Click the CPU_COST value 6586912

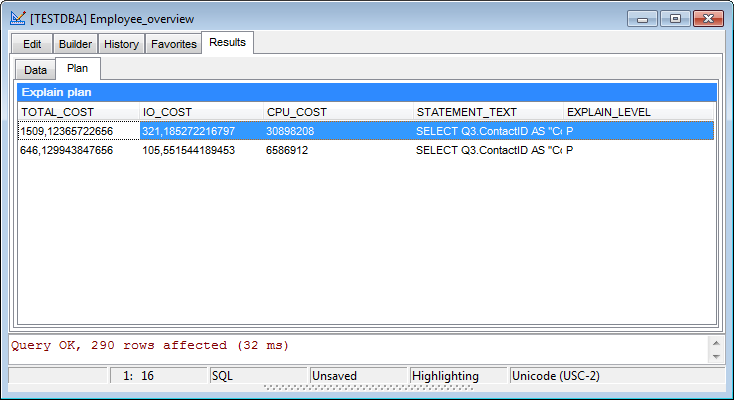287,150
